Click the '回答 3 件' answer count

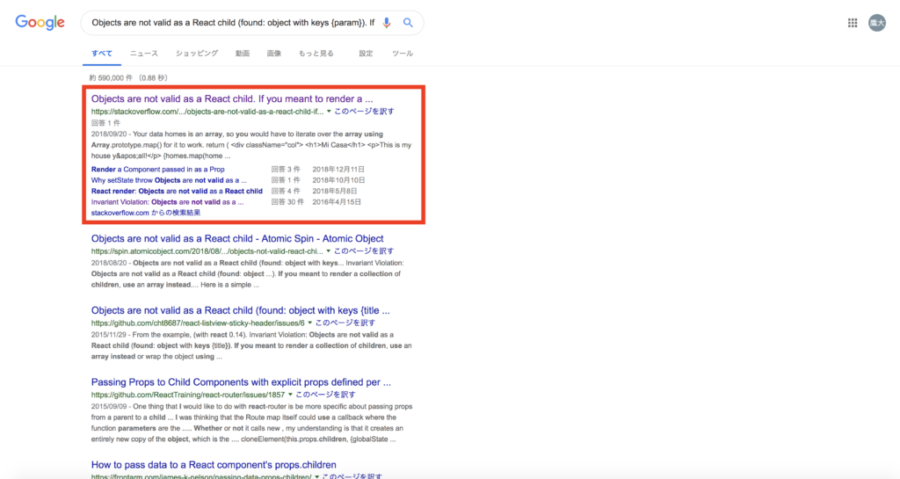[286, 169]
